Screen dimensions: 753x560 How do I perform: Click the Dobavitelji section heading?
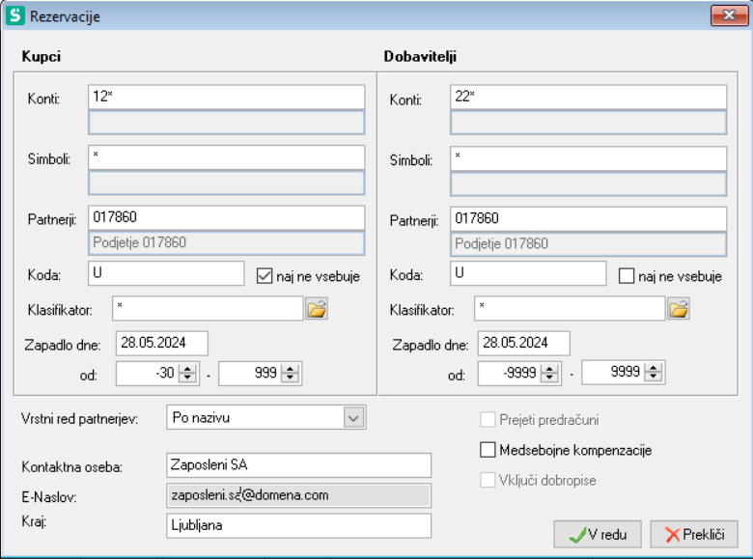tap(420, 56)
